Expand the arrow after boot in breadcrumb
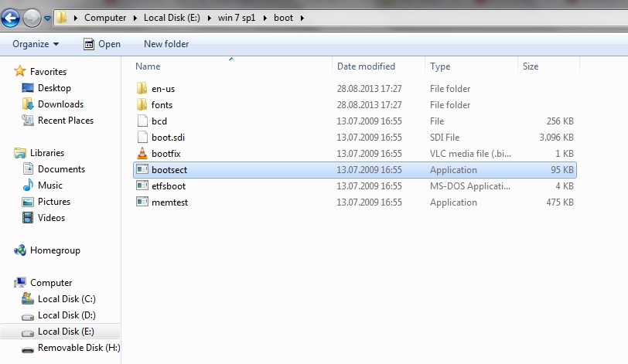The height and width of the screenshot is (364, 628). [302, 18]
